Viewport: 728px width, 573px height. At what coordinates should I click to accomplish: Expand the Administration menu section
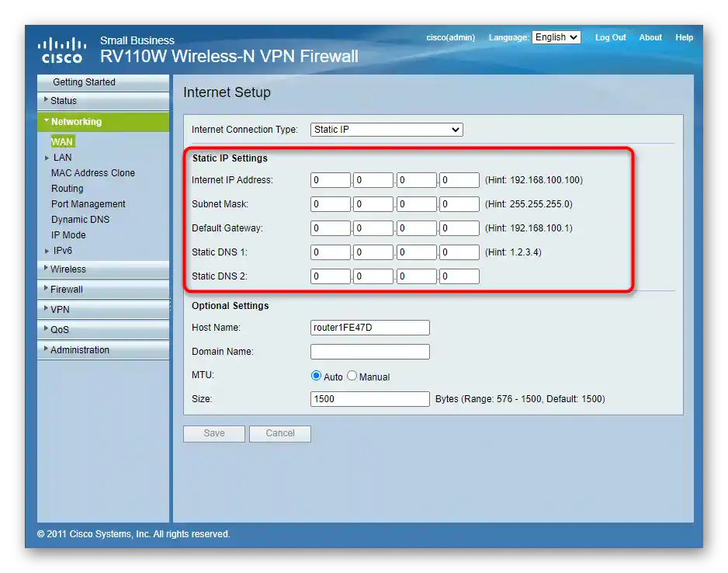103,350
